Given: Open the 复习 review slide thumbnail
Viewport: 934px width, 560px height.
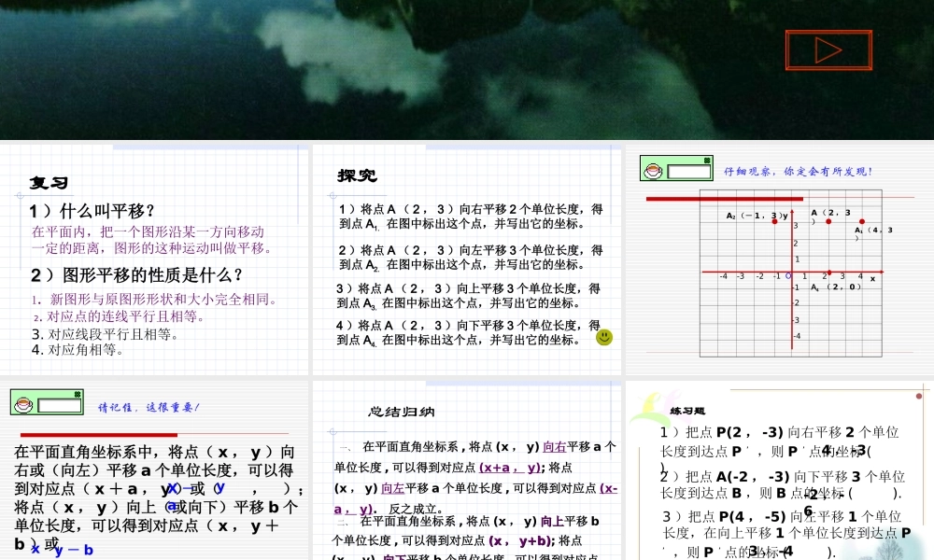Looking at the screenshot, I should pos(154,259).
